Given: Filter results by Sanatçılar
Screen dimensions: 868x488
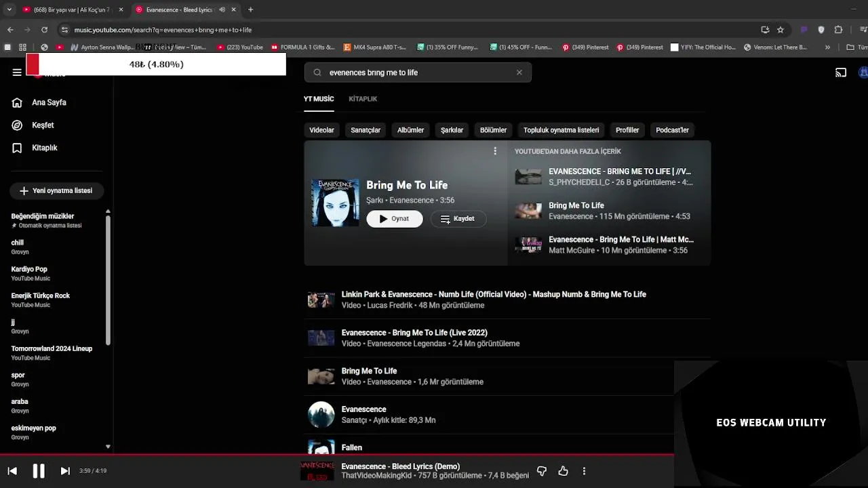Looking at the screenshot, I should coord(366,130).
